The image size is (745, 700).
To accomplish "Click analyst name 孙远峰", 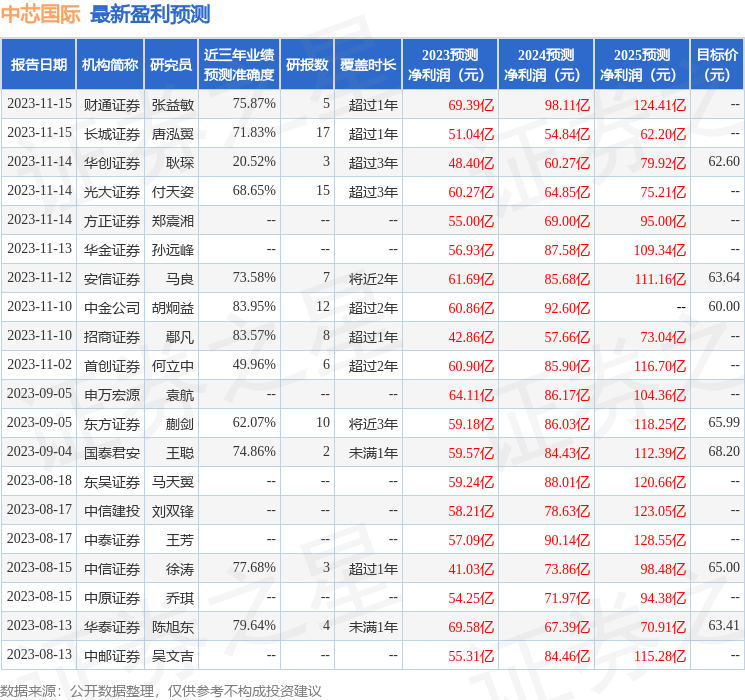I will click(x=172, y=250).
